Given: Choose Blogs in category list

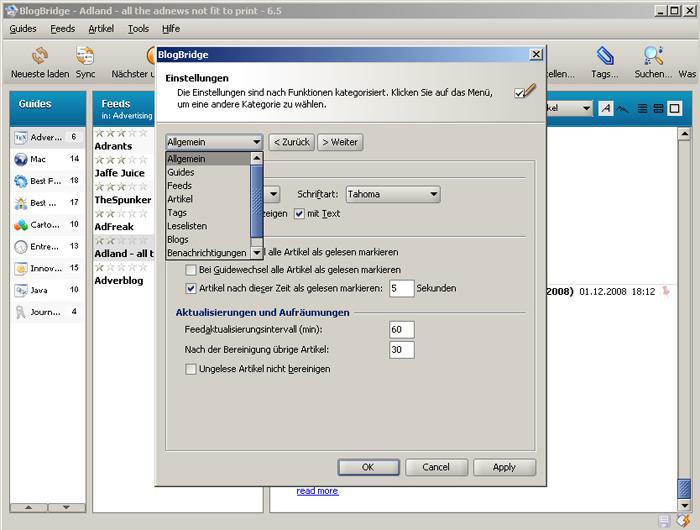Looking at the screenshot, I should [x=208, y=239].
